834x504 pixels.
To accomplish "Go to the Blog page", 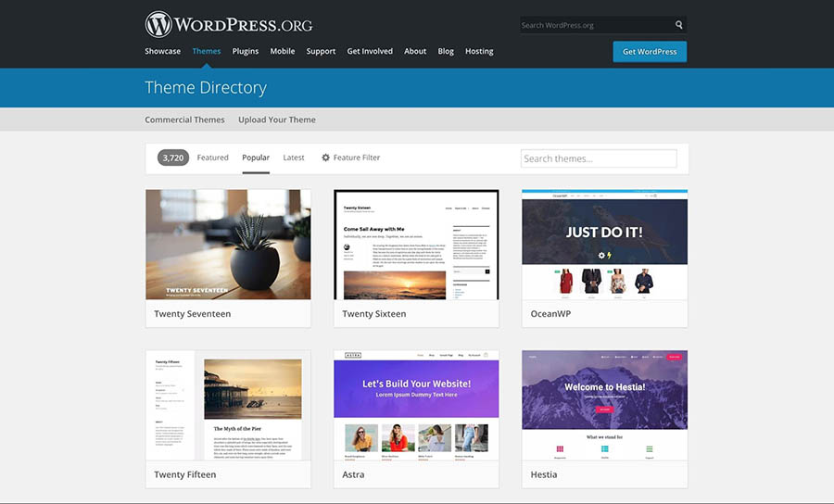I will pos(446,51).
